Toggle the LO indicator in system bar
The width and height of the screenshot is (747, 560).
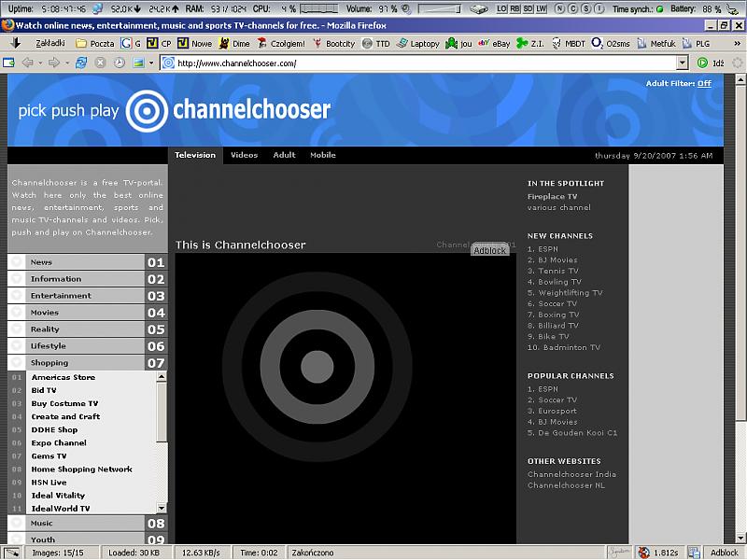tap(501, 8)
